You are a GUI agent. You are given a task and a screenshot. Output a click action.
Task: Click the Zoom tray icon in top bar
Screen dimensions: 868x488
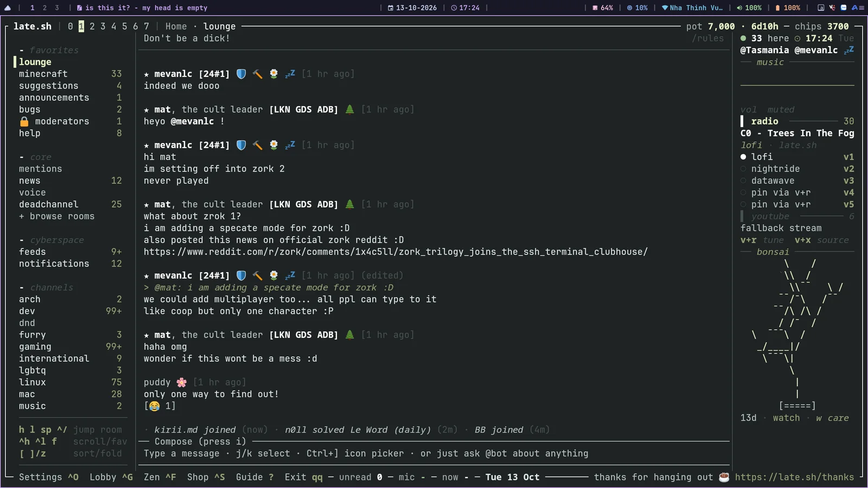point(844,8)
